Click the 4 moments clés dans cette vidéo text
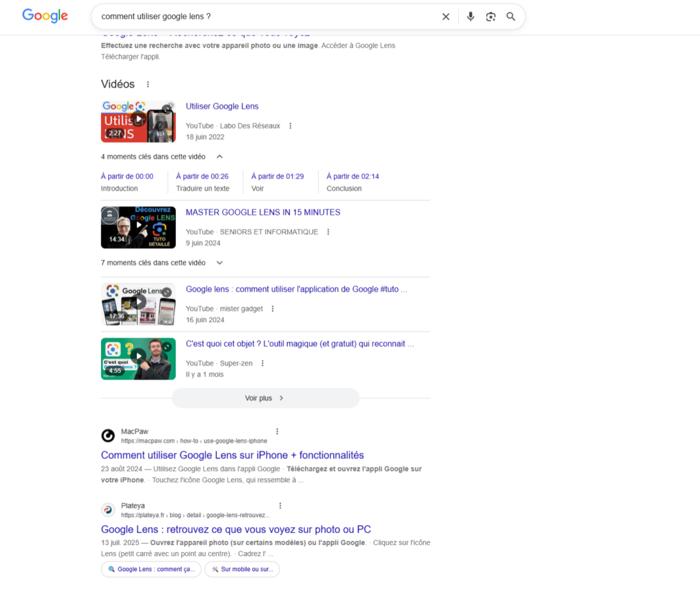 pos(153,157)
